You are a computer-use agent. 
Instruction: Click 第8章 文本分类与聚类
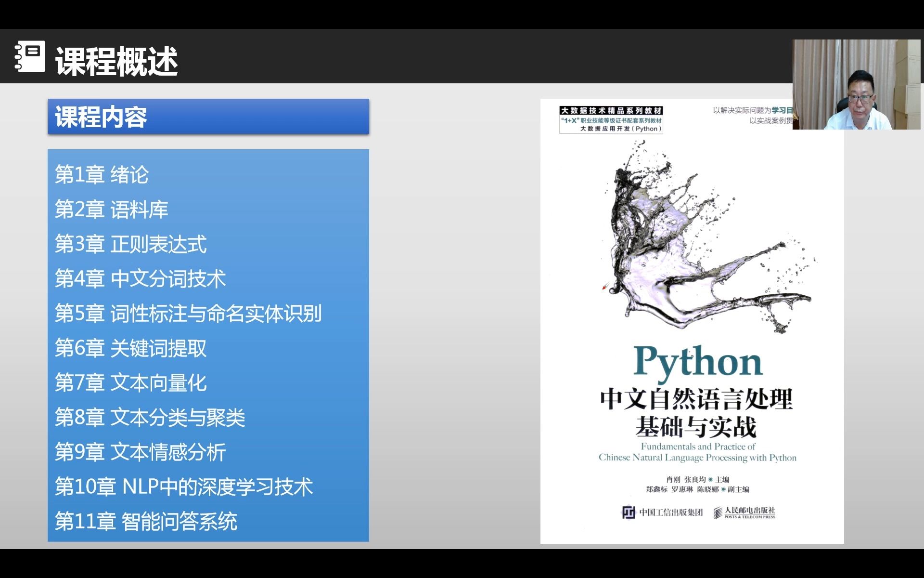[x=150, y=417]
